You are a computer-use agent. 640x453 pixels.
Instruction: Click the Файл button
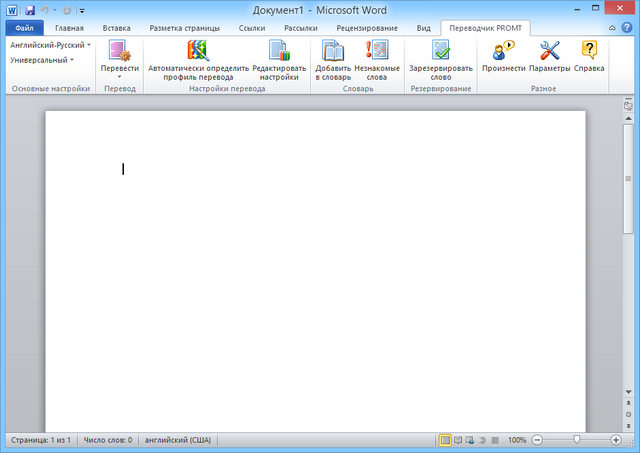(24, 29)
